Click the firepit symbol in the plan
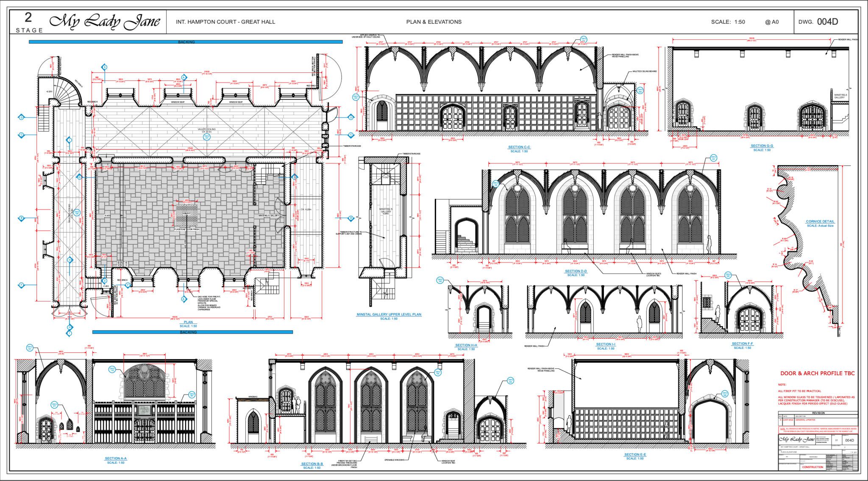The width and height of the screenshot is (868, 481). (187, 215)
